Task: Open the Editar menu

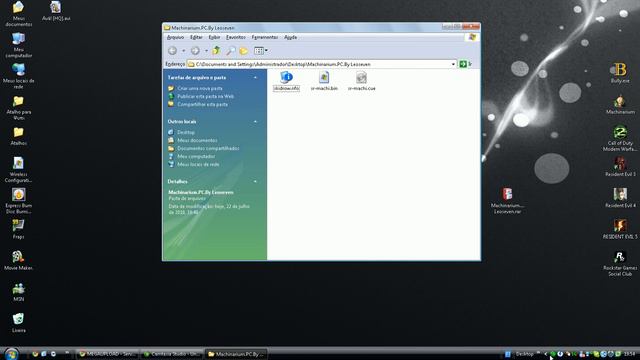Action: [x=196, y=37]
